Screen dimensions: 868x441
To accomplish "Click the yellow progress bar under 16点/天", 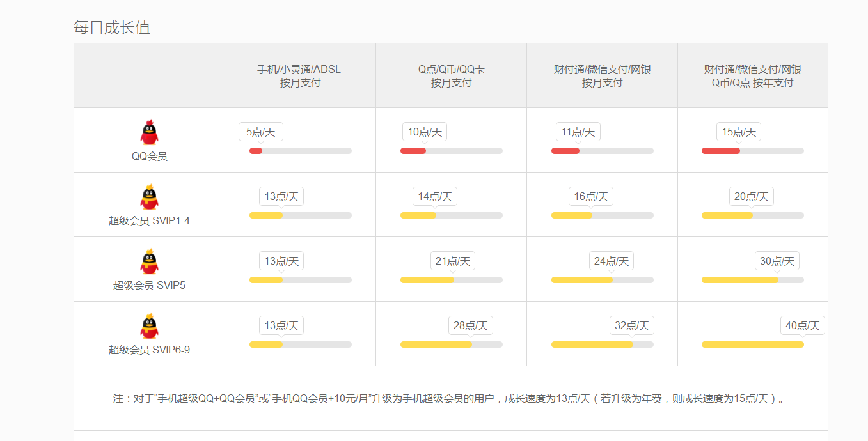I will coord(572,215).
